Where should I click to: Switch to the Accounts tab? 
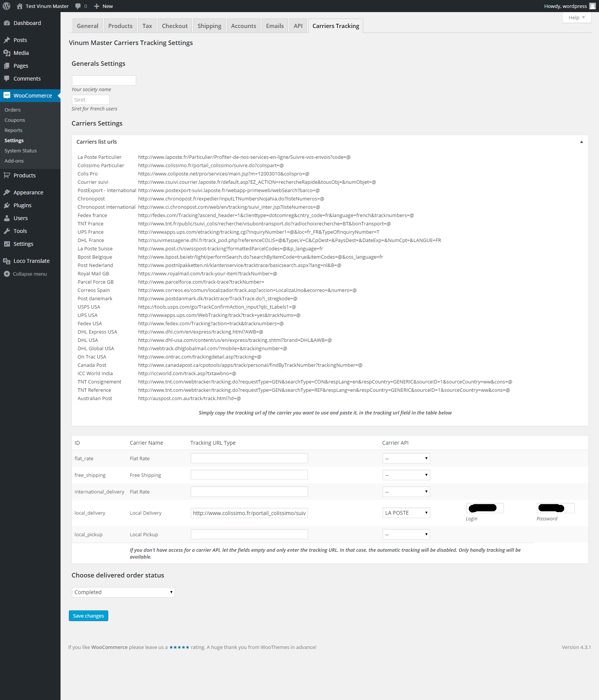244,26
